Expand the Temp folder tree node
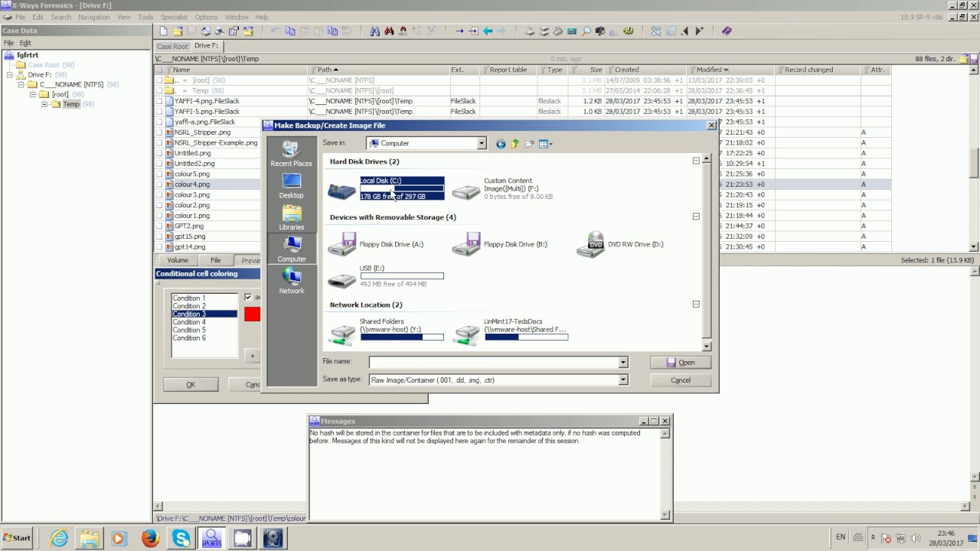Screen dimensions: 980x551 click(45, 104)
